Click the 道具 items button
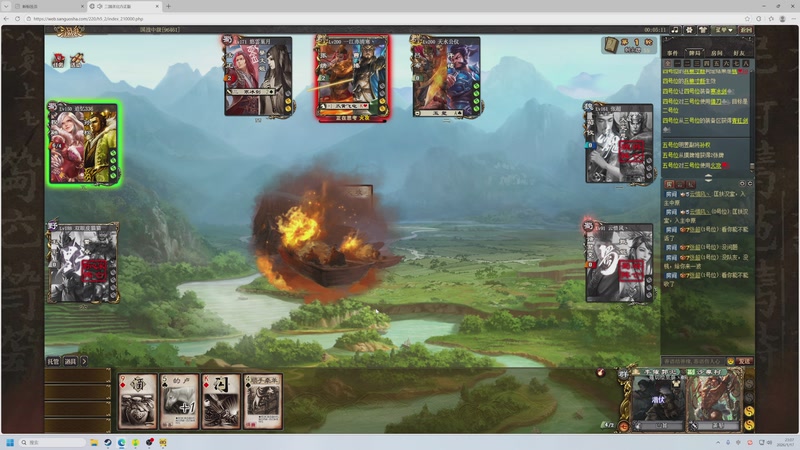Screen dimensions: 800x450 70,361
